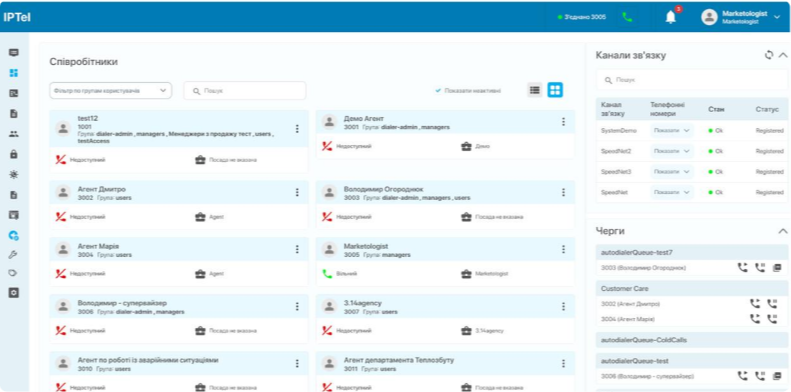Click the 'Співробітники' heading
This screenshot has height=392, width=791.
(84, 62)
